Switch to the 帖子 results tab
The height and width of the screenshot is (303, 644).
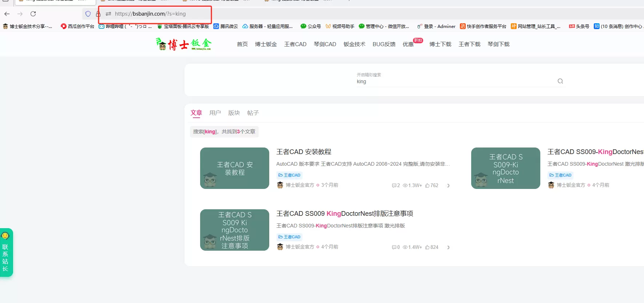point(253,113)
